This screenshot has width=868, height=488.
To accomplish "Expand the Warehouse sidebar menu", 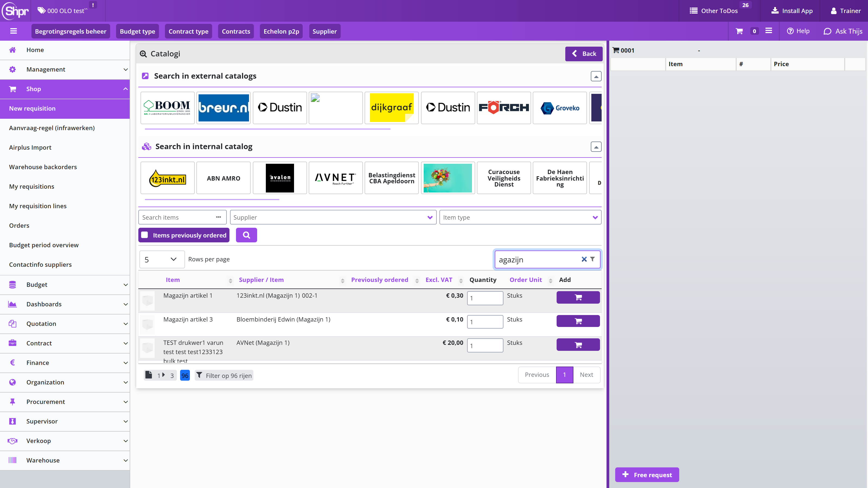I will (x=65, y=460).
